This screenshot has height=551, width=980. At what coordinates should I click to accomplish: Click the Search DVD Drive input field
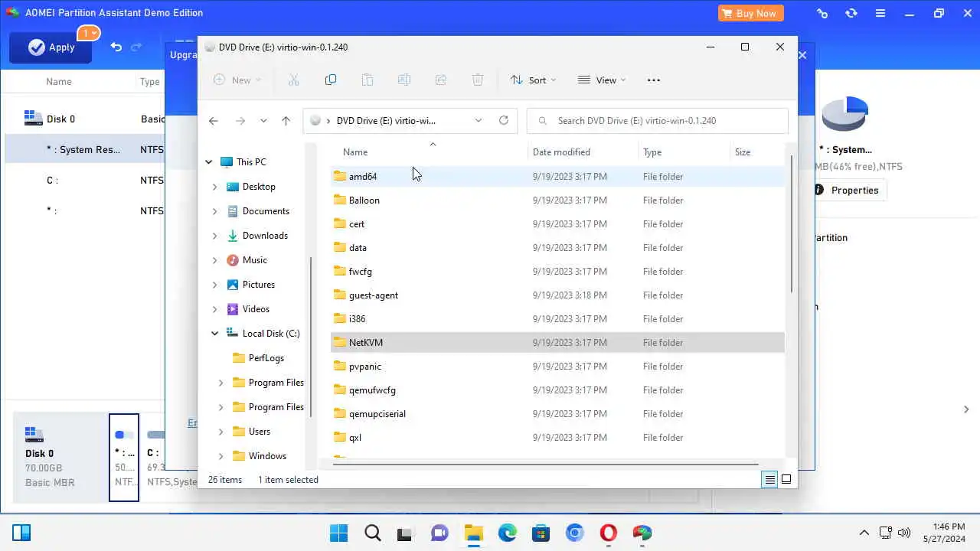tap(658, 121)
